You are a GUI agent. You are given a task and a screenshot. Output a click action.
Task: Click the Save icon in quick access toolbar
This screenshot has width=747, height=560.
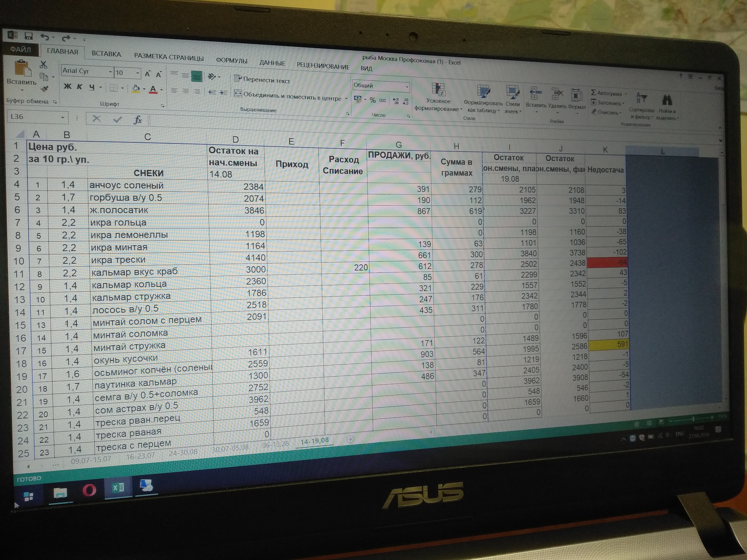(29, 36)
